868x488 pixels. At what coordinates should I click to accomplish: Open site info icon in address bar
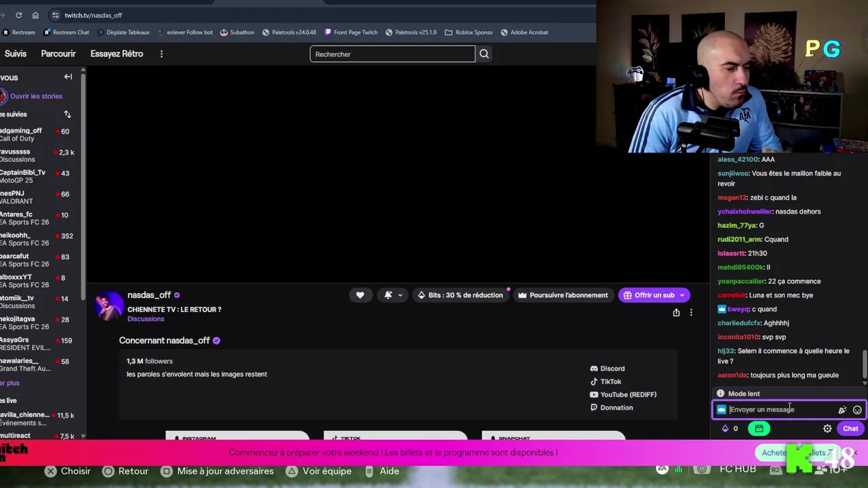pos(56,15)
